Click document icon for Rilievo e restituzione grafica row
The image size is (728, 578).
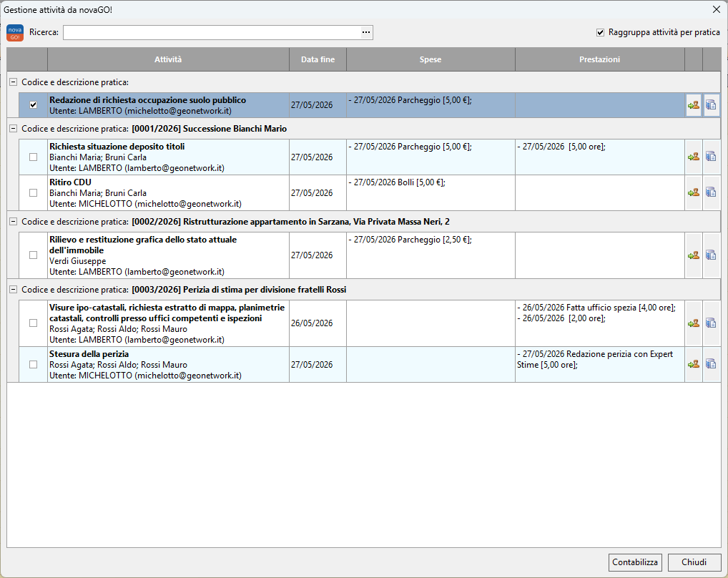point(711,255)
